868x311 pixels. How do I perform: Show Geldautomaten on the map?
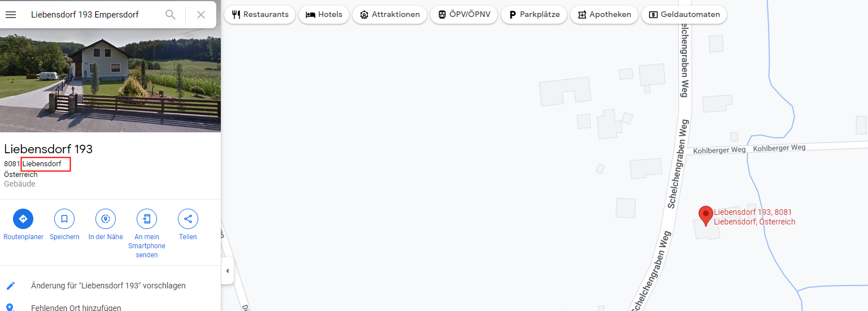(x=684, y=15)
